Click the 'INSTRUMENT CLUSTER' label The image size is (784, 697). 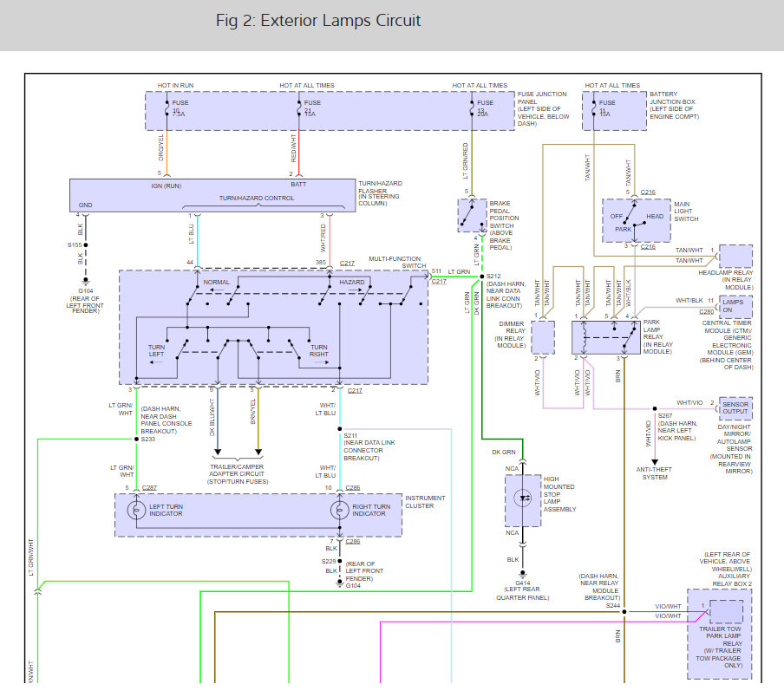[425, 502]
